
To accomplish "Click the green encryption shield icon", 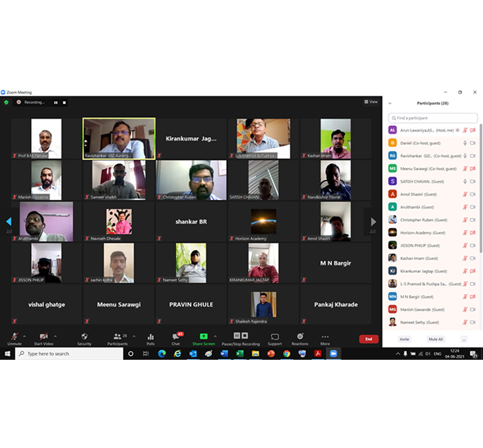I will click(x=6, y=102).
